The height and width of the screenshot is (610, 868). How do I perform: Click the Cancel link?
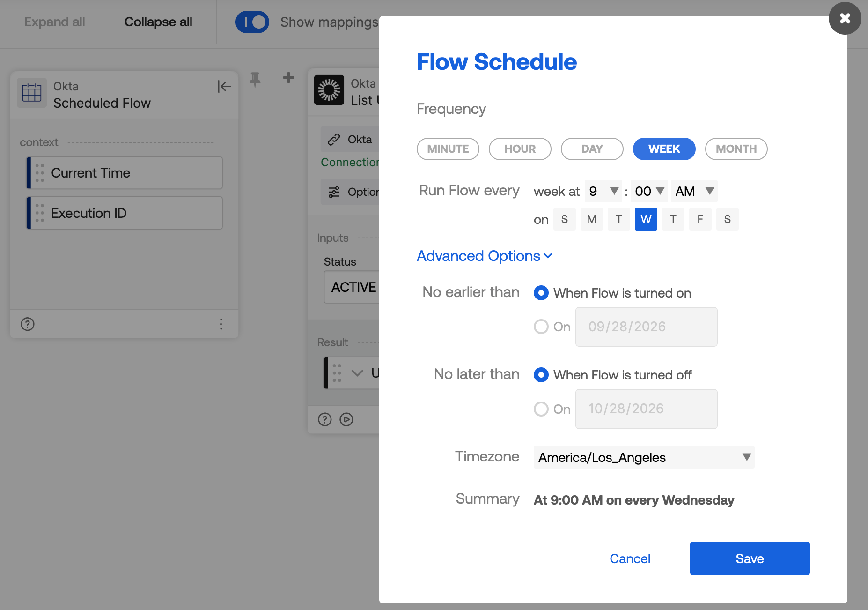click(x=630, y=558)
